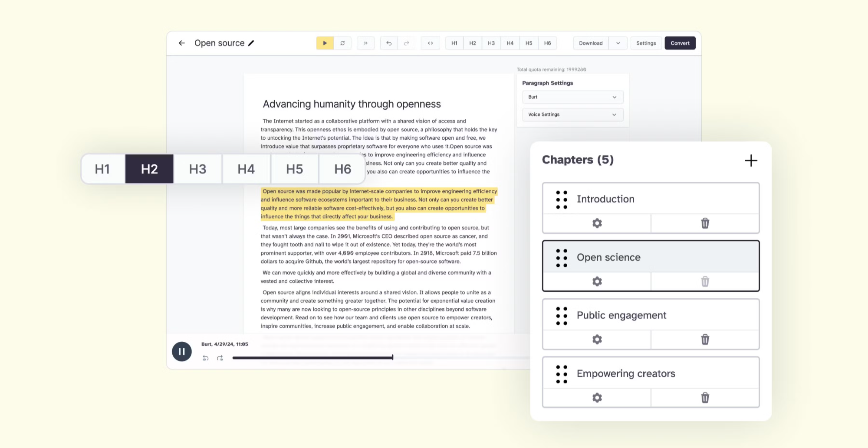This screenshot has height=448, width=868.
Task: Apply H5 heading format
Action: point(294,169)
